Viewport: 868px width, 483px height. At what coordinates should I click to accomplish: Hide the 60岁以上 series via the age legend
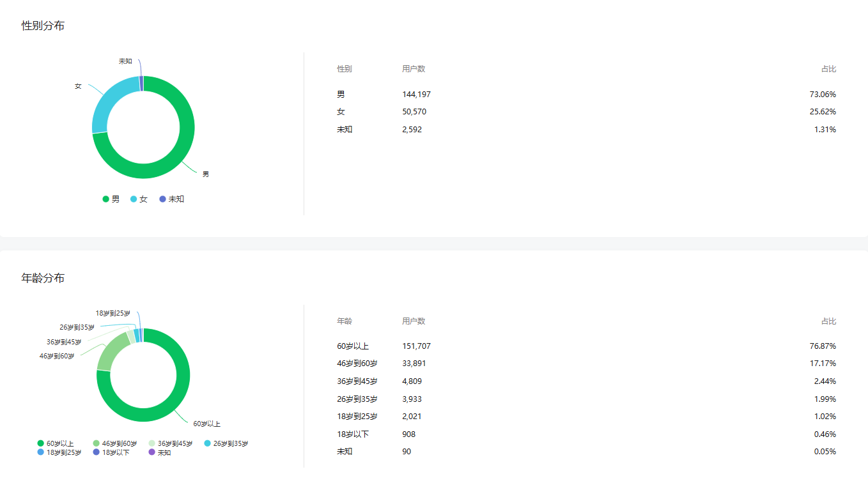[x=55, y=443]
